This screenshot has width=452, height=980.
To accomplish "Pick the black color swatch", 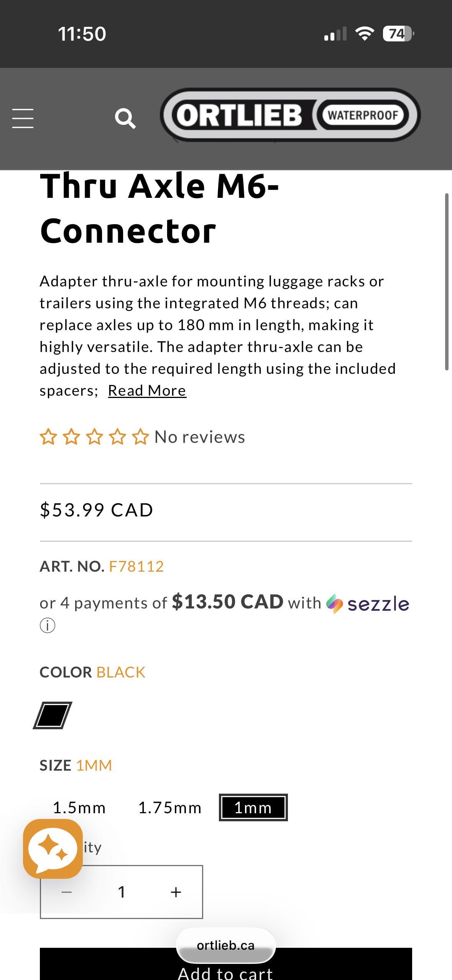I will 53,715.
